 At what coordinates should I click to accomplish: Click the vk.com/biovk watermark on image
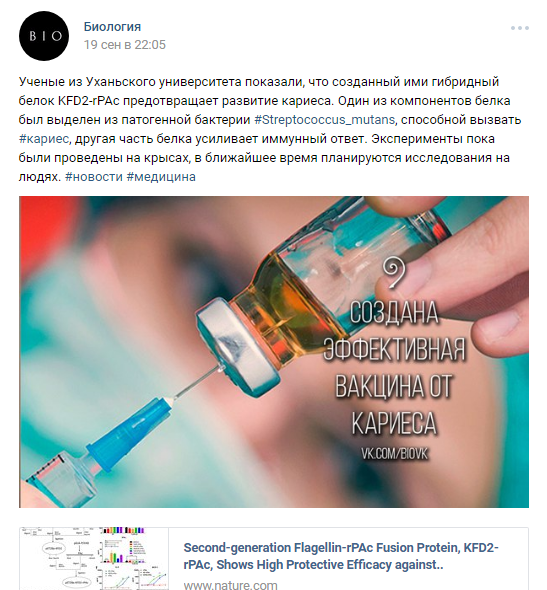pyautogui.click(x=395, y=453)
